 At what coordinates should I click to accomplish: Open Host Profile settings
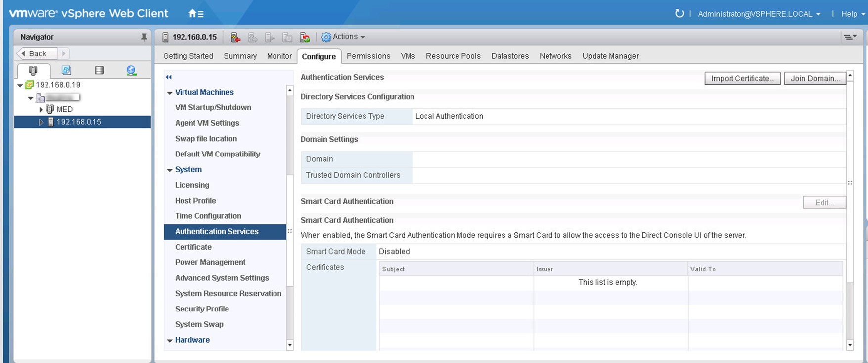tap(195, 200)
